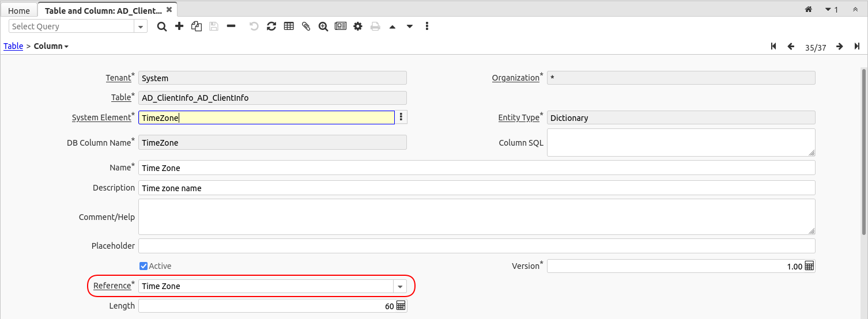The height and width of the screenshot is (319, 868).
Task: Refresh the record with the requery icon
Action: click(271, 26)
